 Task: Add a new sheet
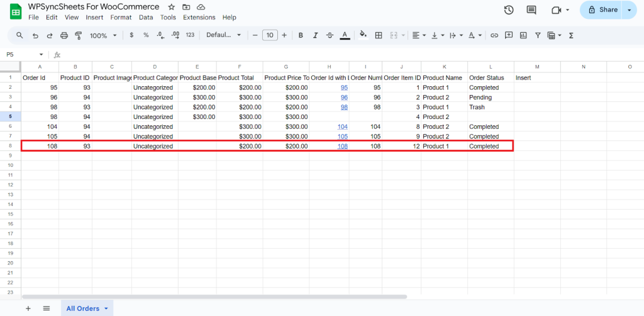[28, 308]
